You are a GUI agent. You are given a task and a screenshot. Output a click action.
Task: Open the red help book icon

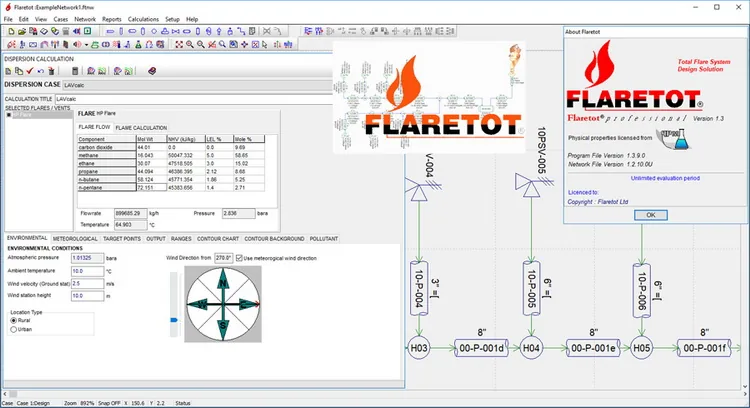pyautogui.click(x=152, y=71)
